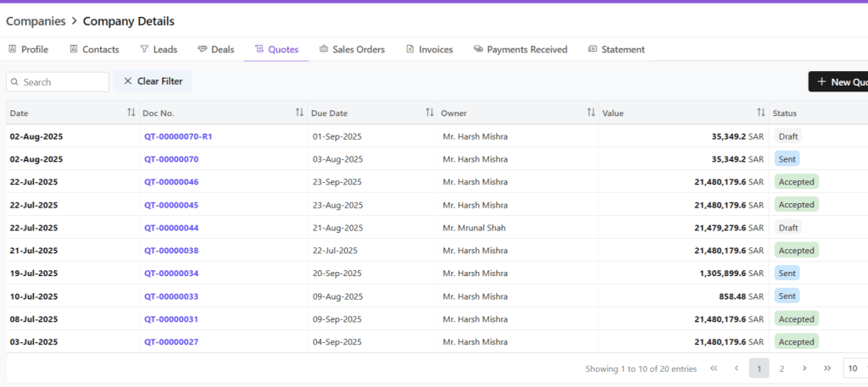Sort by Value using arrows icon
The width and height of the screenshot is (868, 387).
pos(760,113)
